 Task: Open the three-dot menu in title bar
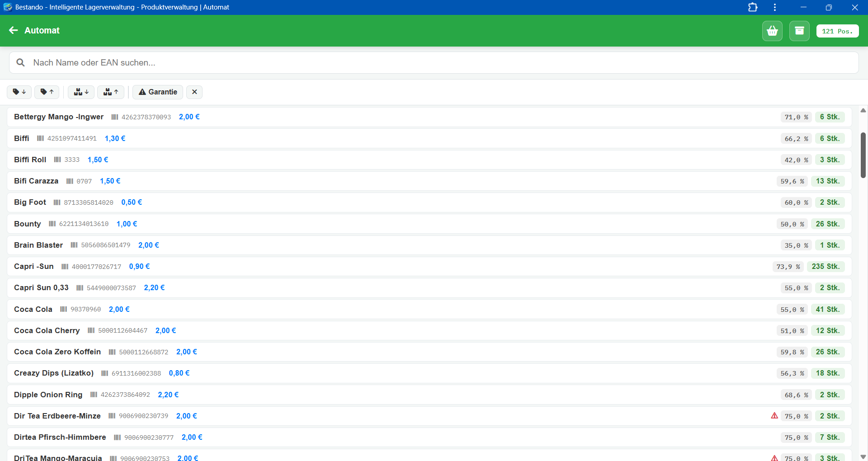point(775,7)
